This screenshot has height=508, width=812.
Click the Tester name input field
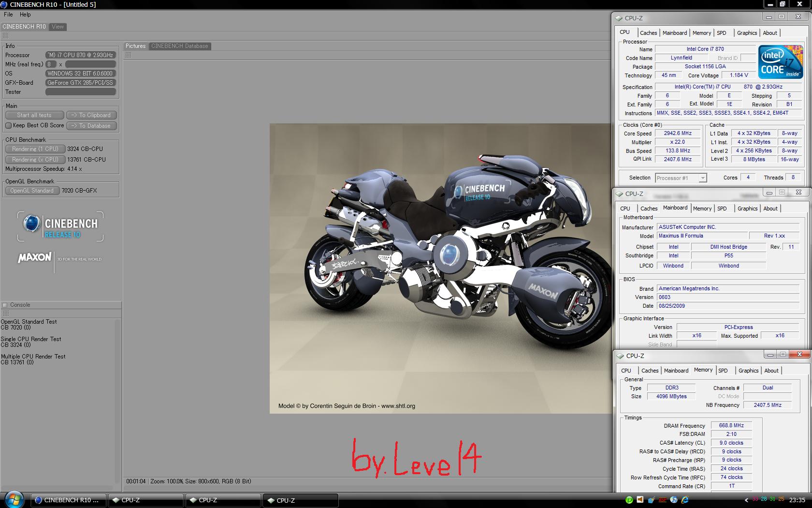click(x=80, y=92)
